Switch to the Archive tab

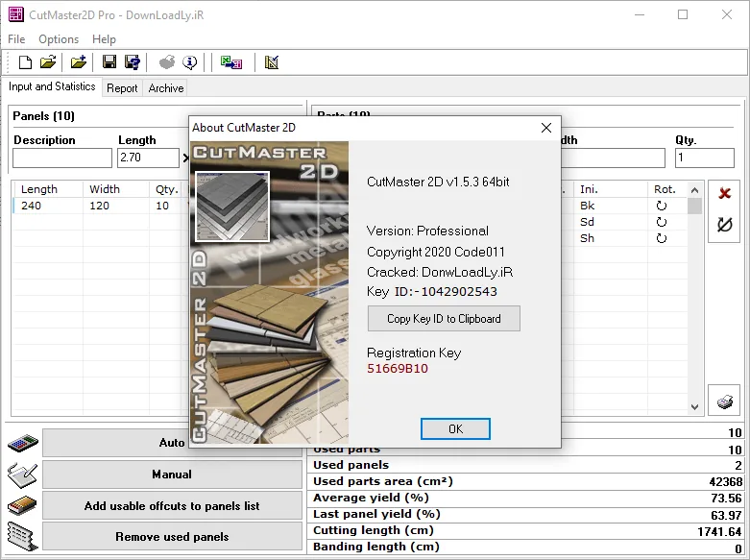tap(166, 88)
